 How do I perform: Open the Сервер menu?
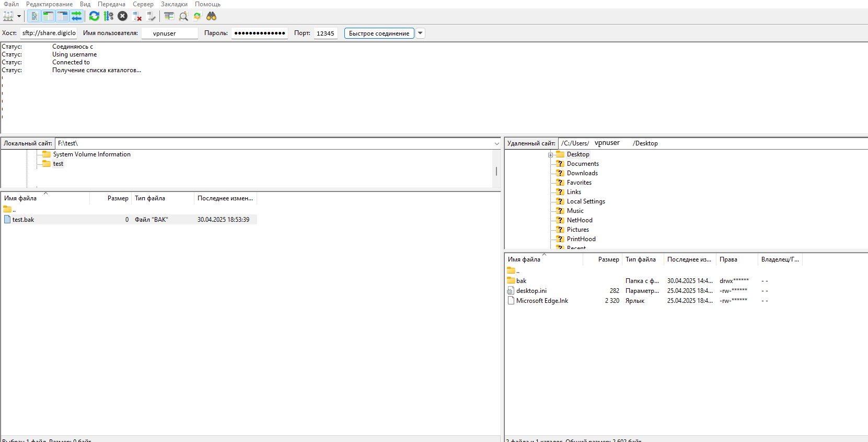coord(143,4)
